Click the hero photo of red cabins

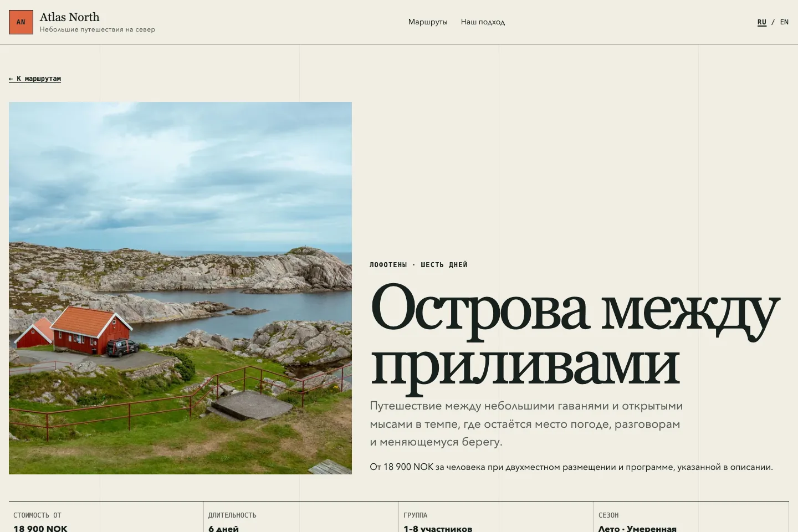click(x=180, y=288)
